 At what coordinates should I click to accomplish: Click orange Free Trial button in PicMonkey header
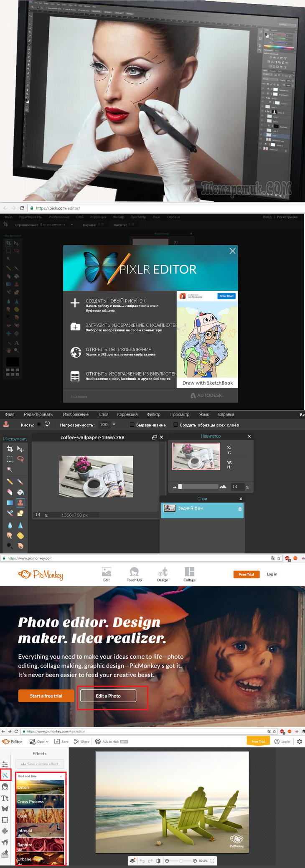coord(247,574)
